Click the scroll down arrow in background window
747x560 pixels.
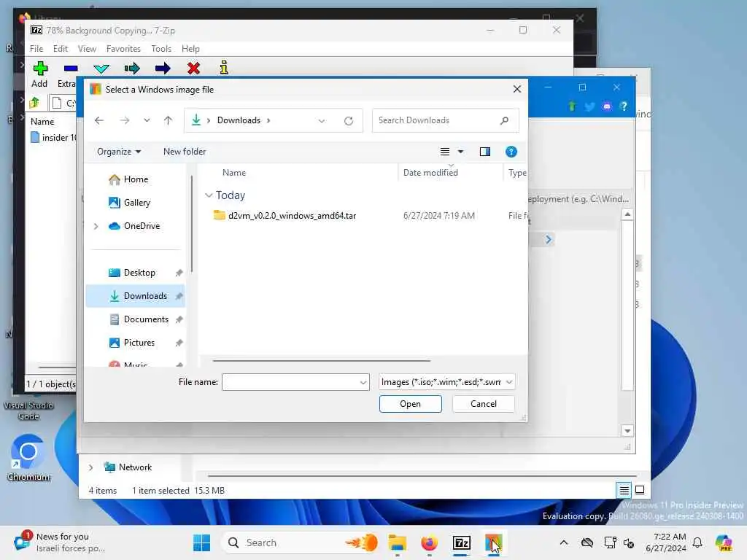point(627,431)
